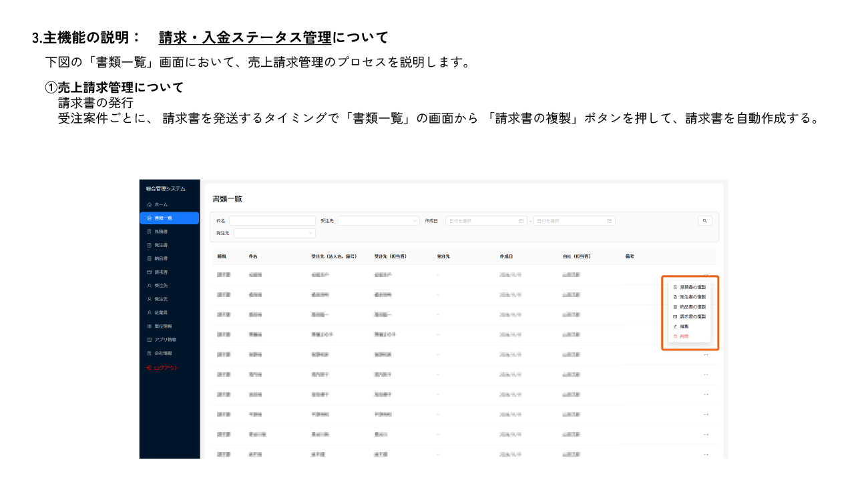This screenshot has height=488, width=868.
Task: Open the 作成日 end date picker
Action: tap(574, 220)
